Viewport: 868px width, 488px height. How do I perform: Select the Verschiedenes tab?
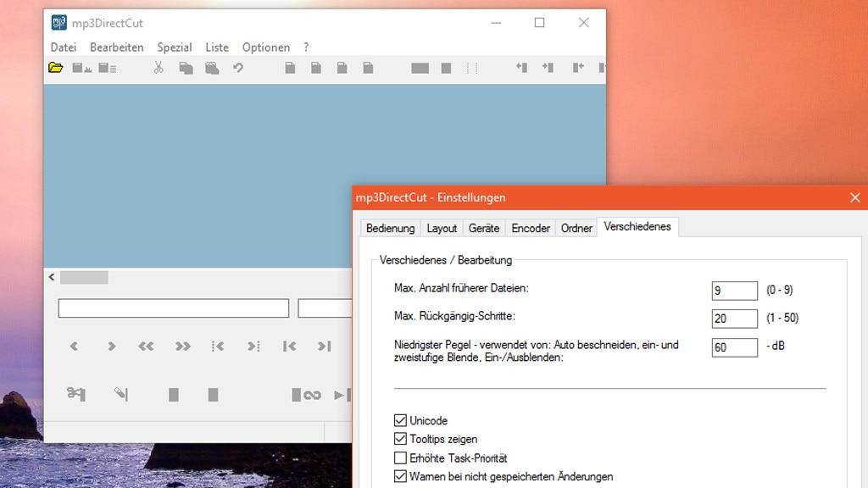coord(637,227)
